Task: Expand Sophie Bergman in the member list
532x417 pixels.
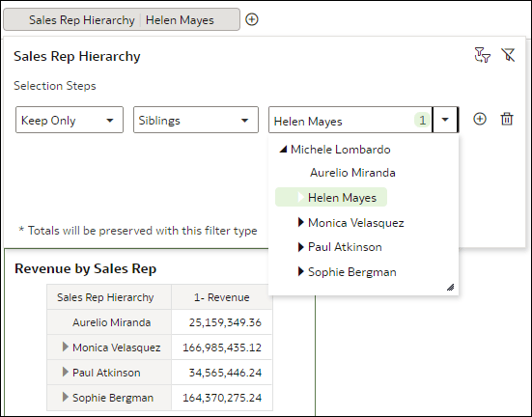Action: (x=300, y=272)
